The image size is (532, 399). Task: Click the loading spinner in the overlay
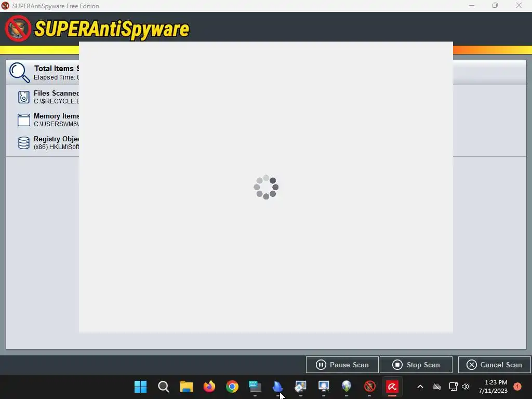[266, 187]
